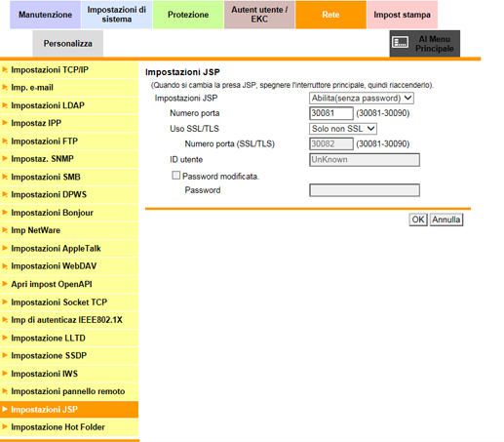The image size is (504, 442).
Task: Tick the Password modificata checkbox
Action: pyautogui.click(x=175, y=176)
